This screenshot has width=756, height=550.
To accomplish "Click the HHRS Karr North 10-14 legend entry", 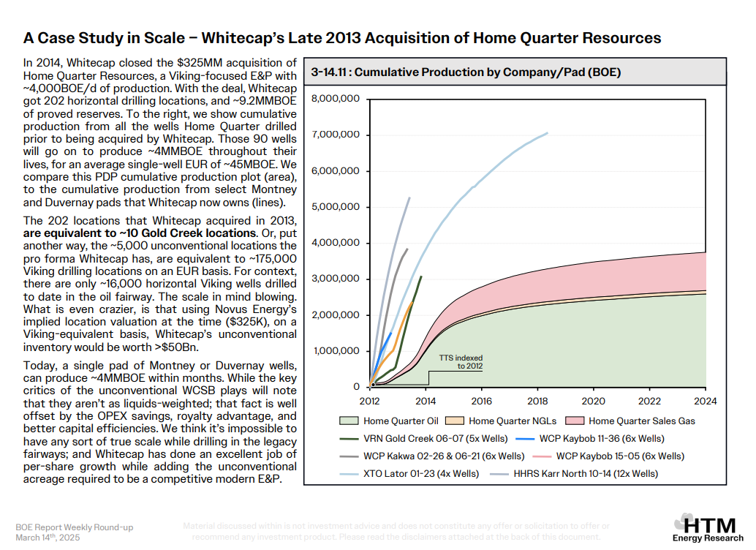I will [x=574, y=474].
